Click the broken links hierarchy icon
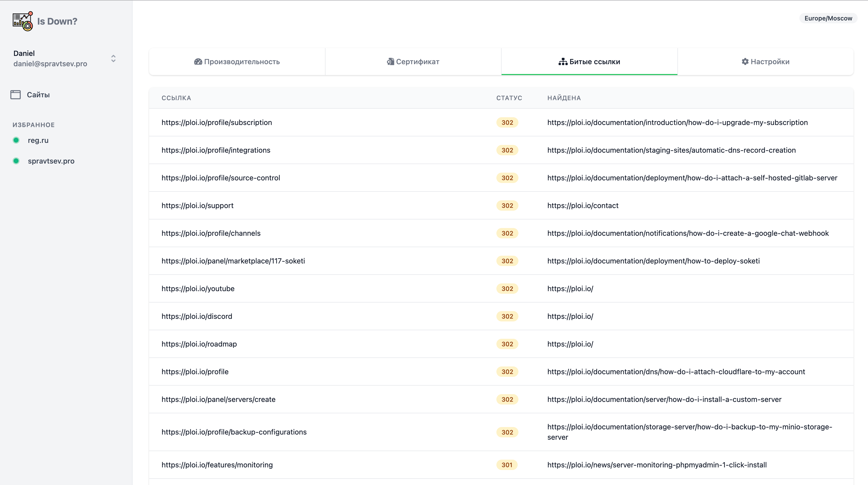Viewport: 868px width, 485px height. 563,61
